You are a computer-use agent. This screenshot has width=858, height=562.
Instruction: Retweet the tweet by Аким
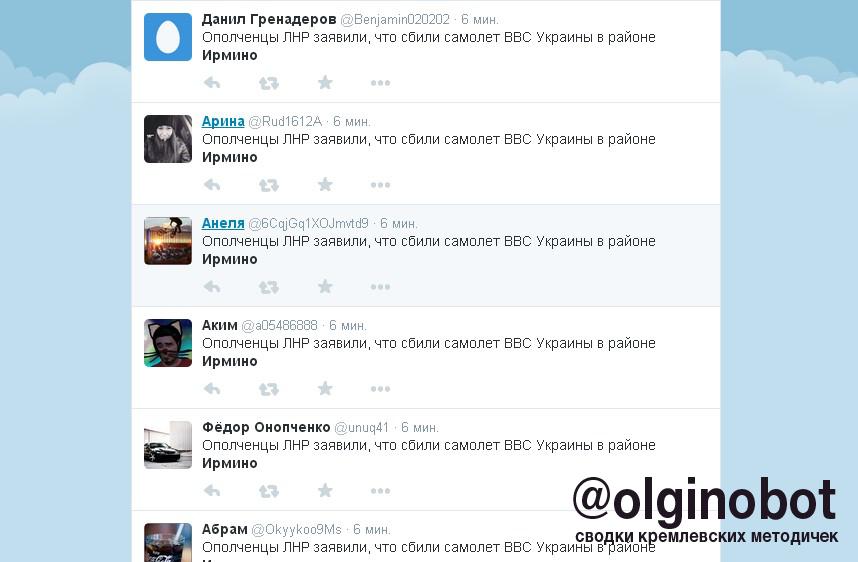point(269,389)
